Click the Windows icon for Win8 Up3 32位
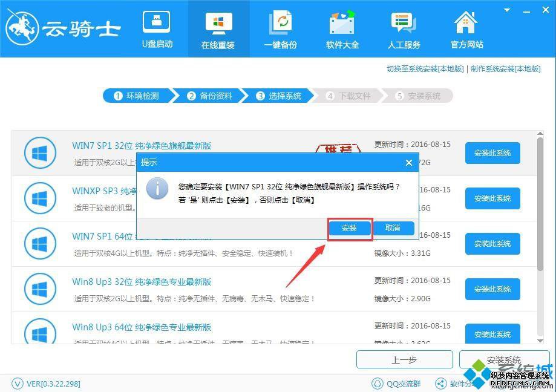This screenshot has width=556, height=392. point(40,289)
